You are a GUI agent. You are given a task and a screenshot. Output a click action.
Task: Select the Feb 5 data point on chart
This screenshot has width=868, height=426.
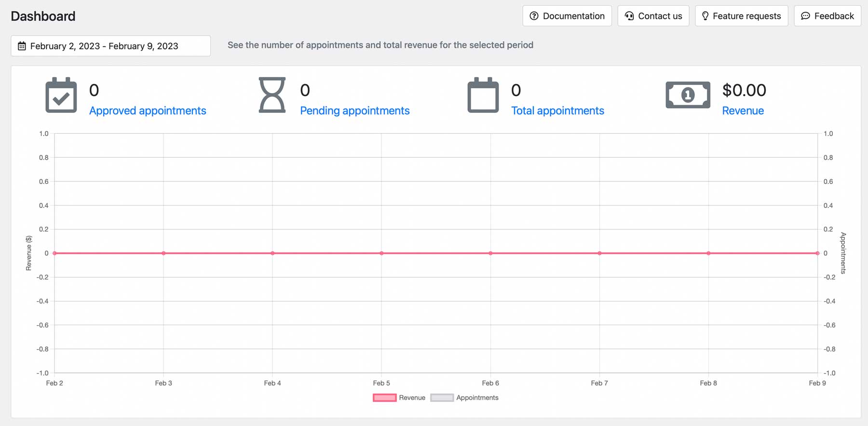tap(381, 253)
